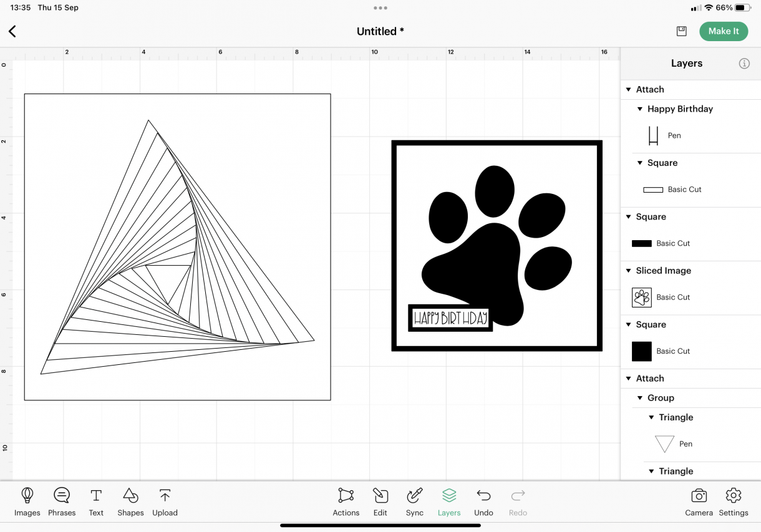
Task: Select the Triangle Pen thumbnail
Action: [x=664, y=444]
